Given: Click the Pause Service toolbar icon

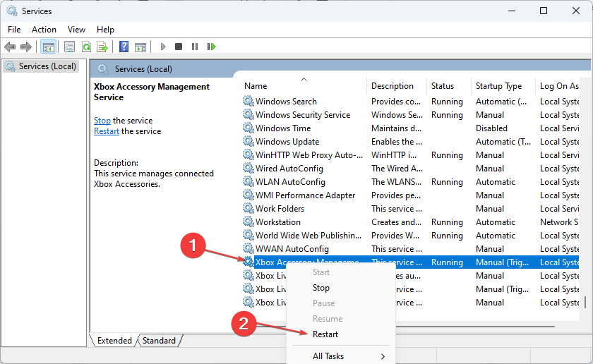Looking at the screenshot, I should [195, 47].
